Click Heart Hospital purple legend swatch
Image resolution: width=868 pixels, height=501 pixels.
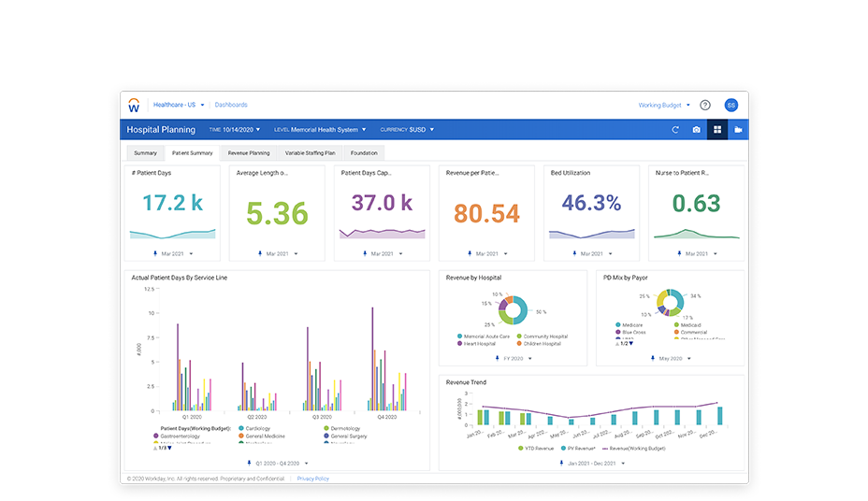(x=459, y=344)
